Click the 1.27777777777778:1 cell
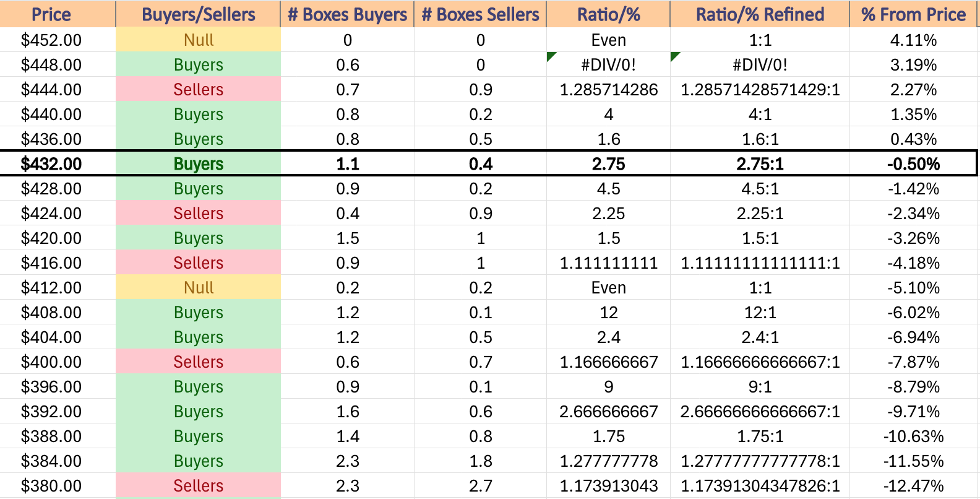 coord(760,461)
